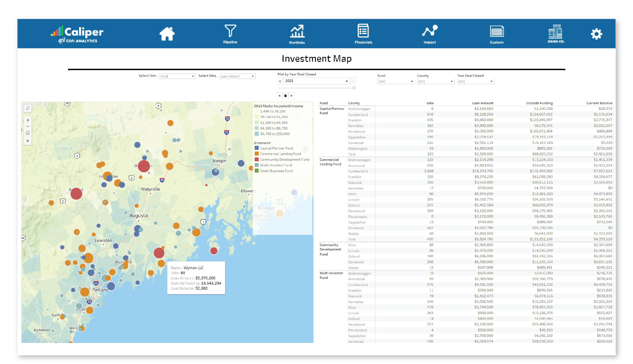Viewport: 633px width, 364px height.
Task: Zoom in on the map with the plus control
Action: [28, 120]
